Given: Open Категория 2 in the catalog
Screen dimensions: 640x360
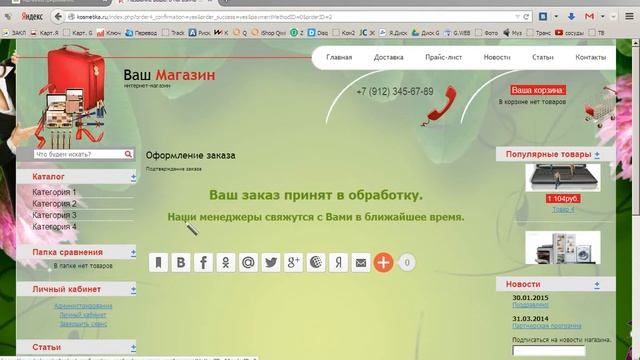Looking at the screenshot, I should [54, 203].
